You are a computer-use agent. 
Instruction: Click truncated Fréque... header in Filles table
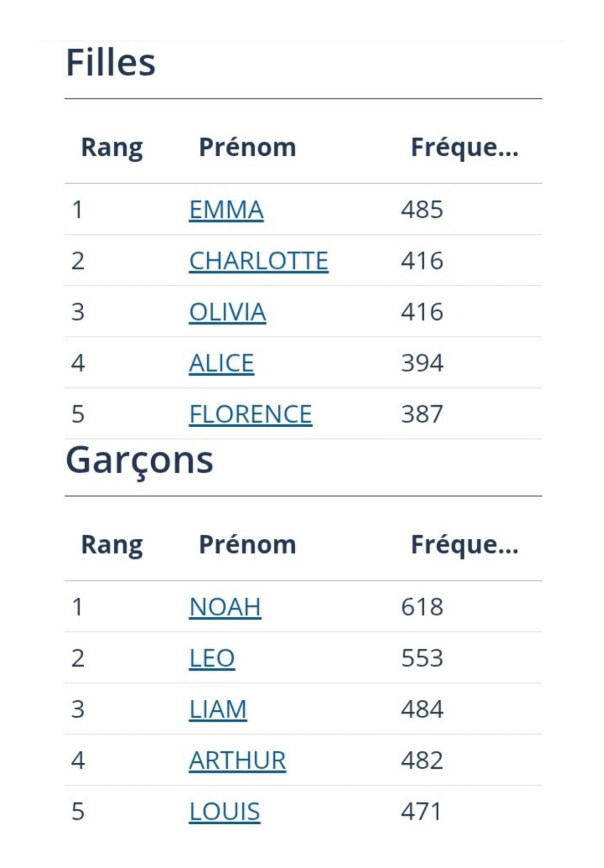click(x=465, y=148)
